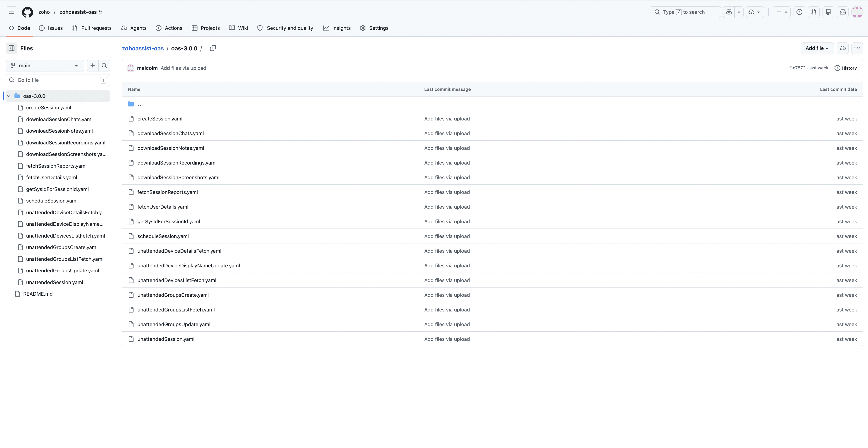Open the user profile avatar menu
The height and width of the screenshot is (448, 868).
(x=857, y=12)
